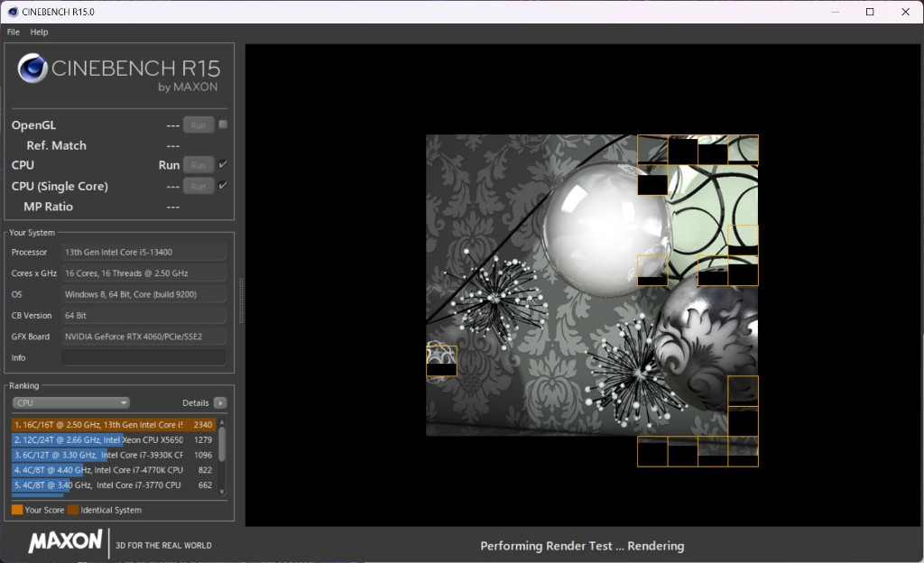The height and width of the screenshot is (563, 924).
Task: Click the Info text field
Action: [x=143, y=358]
